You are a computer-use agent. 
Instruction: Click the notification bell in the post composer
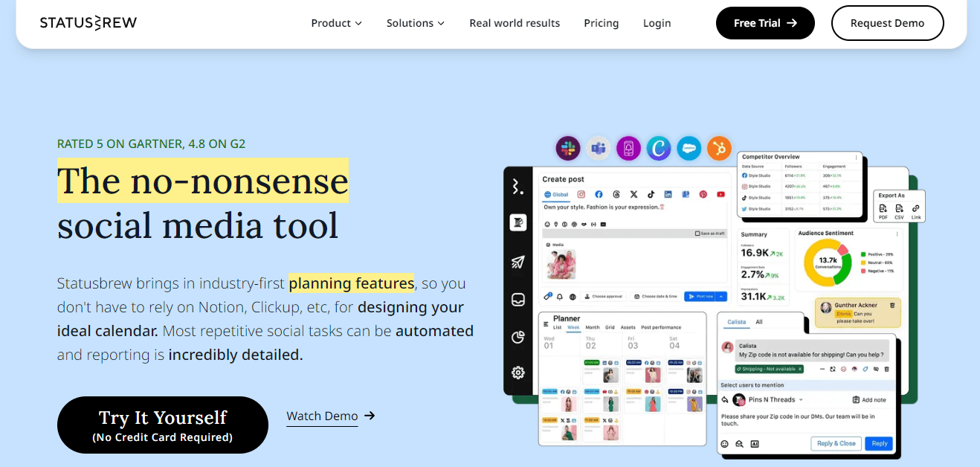[560, 297]
